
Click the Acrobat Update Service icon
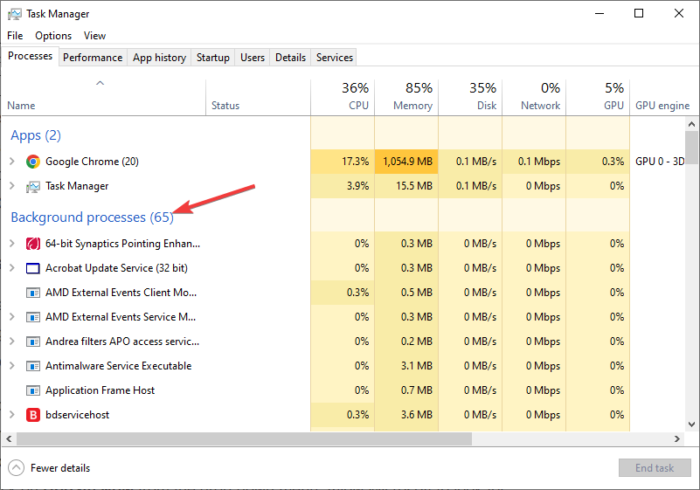pyautogui.click(x=33, y=268)
